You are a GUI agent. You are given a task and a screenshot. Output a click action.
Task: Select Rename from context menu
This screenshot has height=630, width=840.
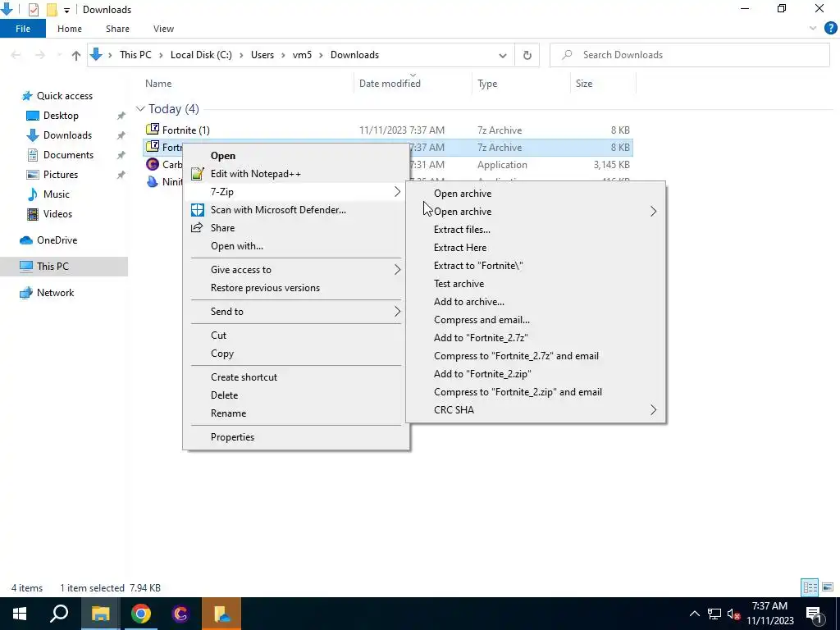tap(228, 413)
